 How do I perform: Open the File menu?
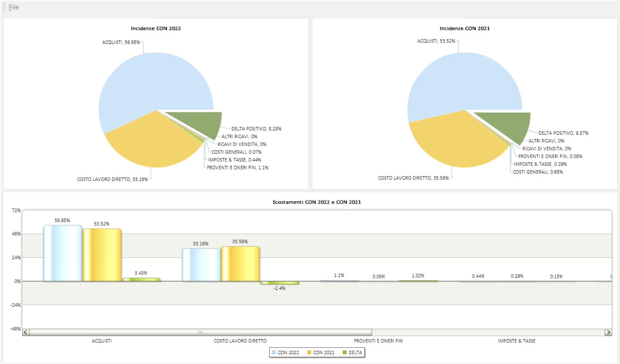14,7
